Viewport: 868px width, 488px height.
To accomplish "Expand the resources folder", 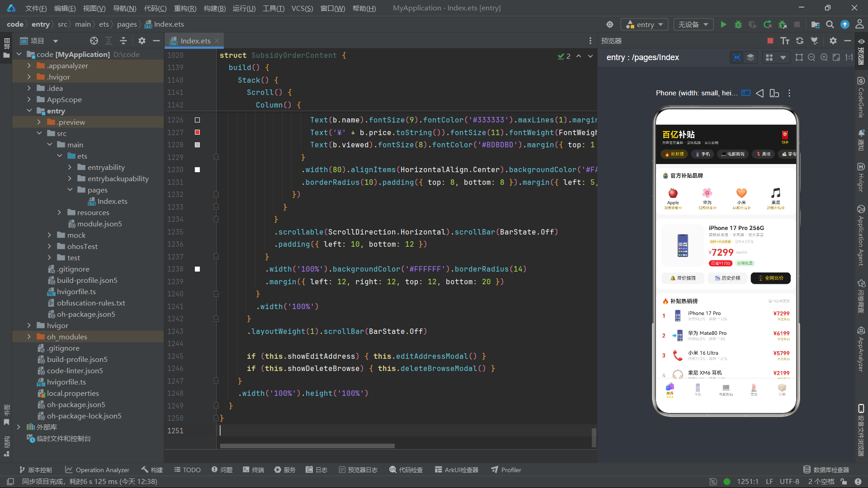I will pos(59,212).
